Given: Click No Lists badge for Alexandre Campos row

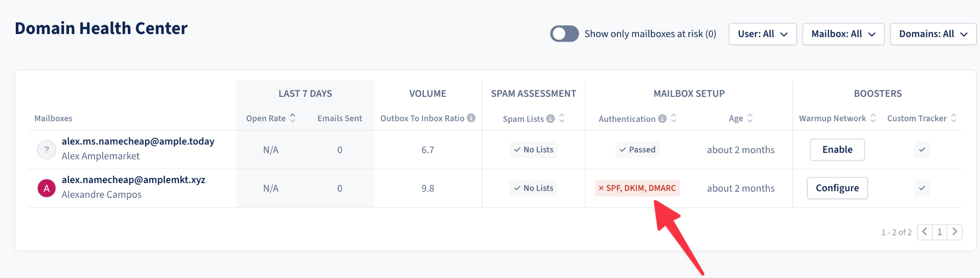Looking at the screenshot, I should point(534,188).
